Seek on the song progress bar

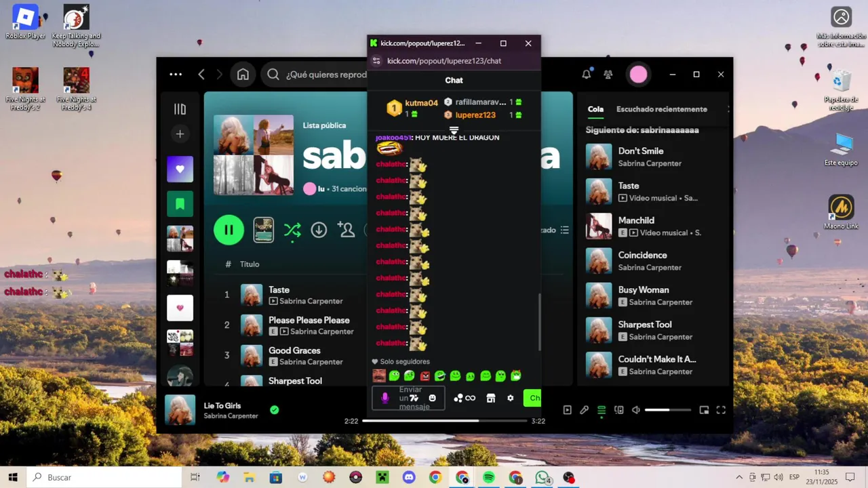(x=444, y=421)
